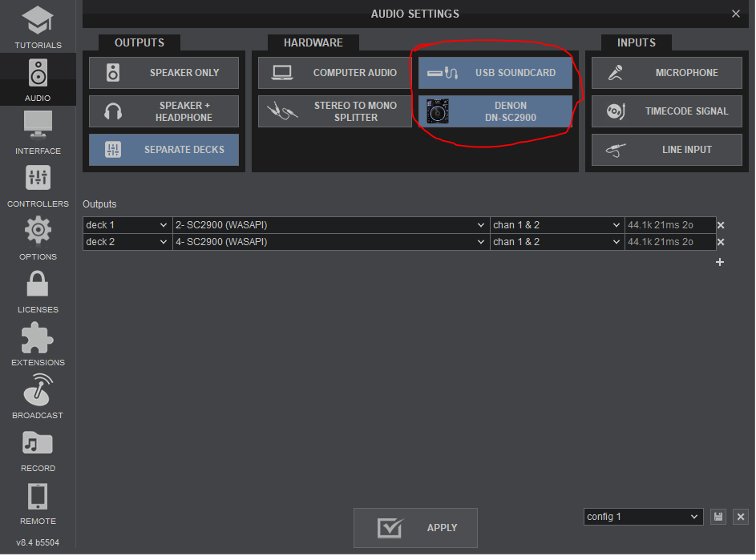Delete config 1 with the X button
The width and height of the screenshot is (756, 560).
[741, 517]
